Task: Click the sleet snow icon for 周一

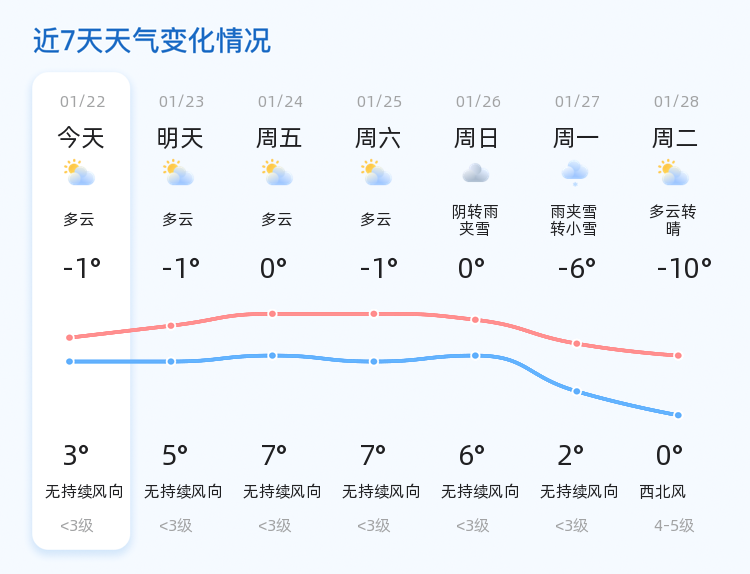Action: (x=574, y=174)
